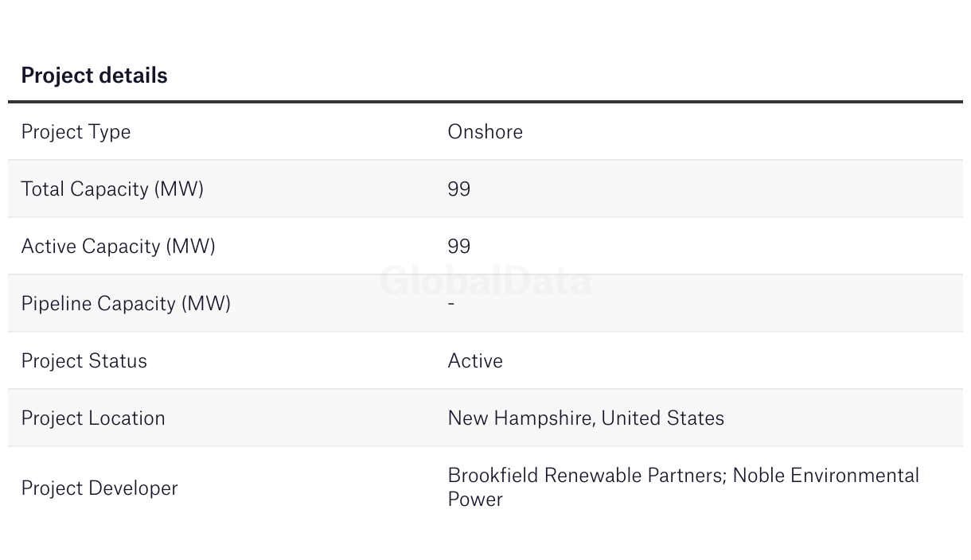Click the word Power in developer cell

point(475,500)
